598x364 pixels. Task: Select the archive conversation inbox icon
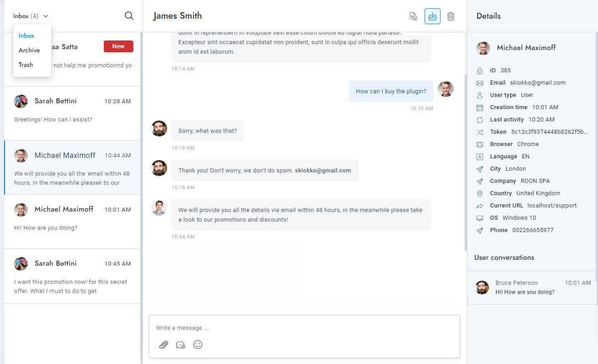[x=432, y=16]
